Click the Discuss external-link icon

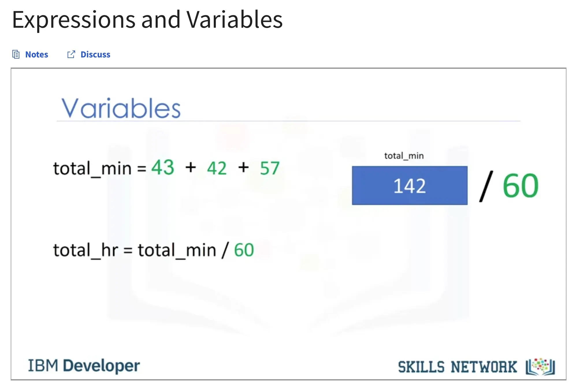coord(71,54)
